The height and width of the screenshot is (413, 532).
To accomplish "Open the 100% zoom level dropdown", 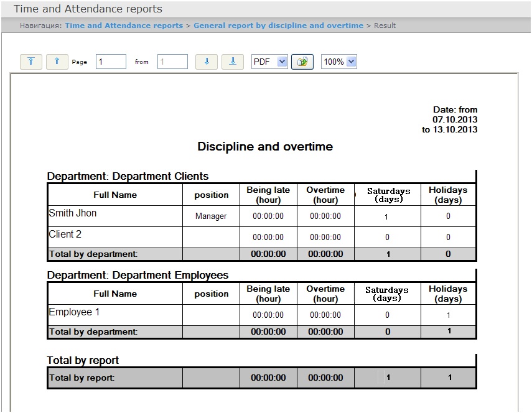I will click(x=339, y=62).
